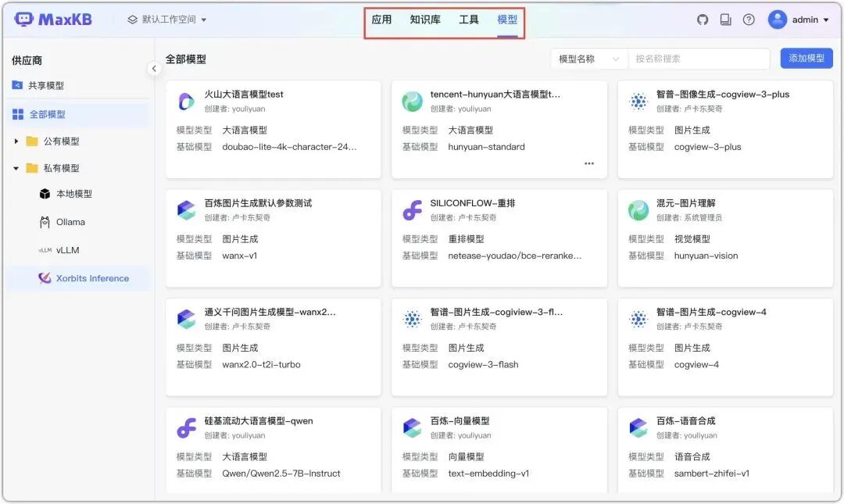
Task: Click the cogview-3-plus card icon
Action: (x=638, y=101)
